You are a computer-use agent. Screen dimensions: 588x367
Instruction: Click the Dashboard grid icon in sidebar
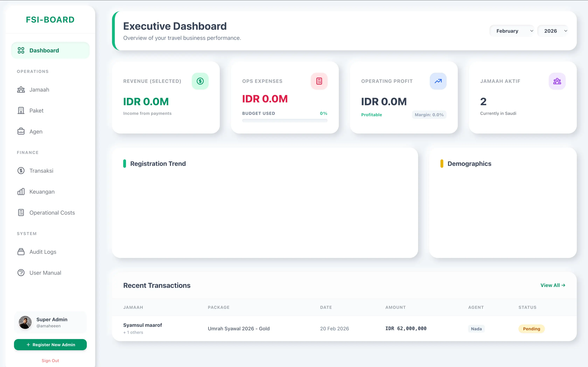click(21, 51)
